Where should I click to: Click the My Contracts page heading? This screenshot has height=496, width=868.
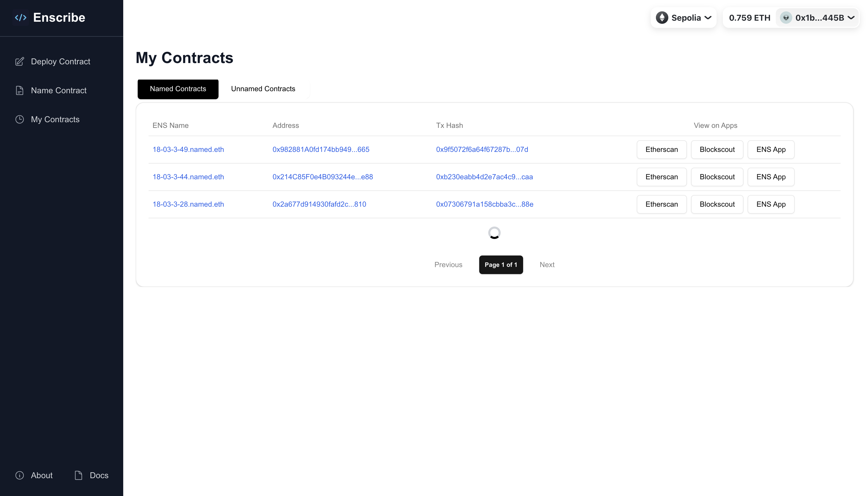tap(184, 58)
